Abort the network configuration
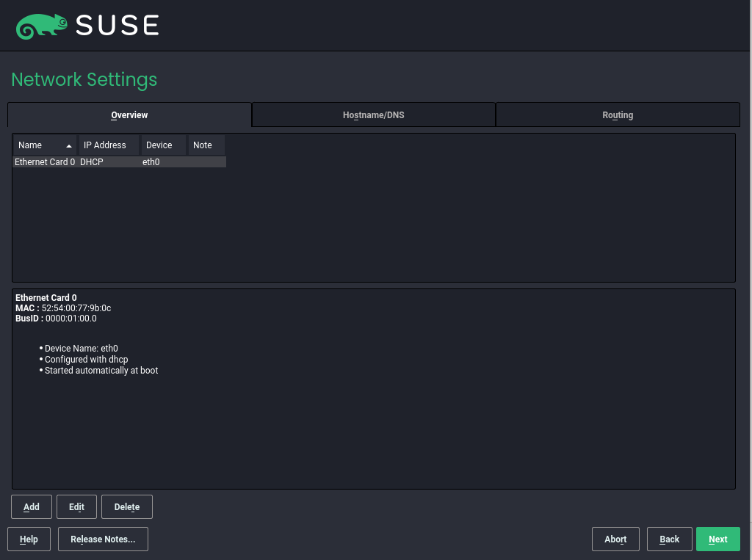 pos(615,539)
